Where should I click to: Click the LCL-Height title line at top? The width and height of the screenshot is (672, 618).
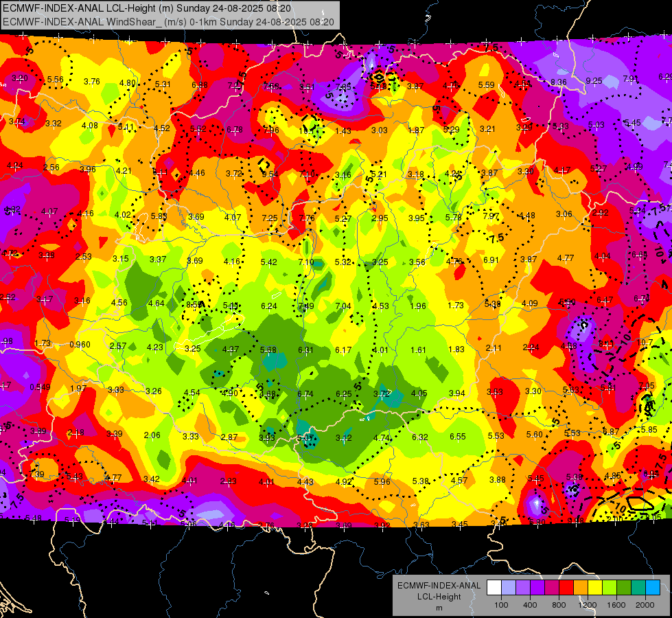pos(147,8)
